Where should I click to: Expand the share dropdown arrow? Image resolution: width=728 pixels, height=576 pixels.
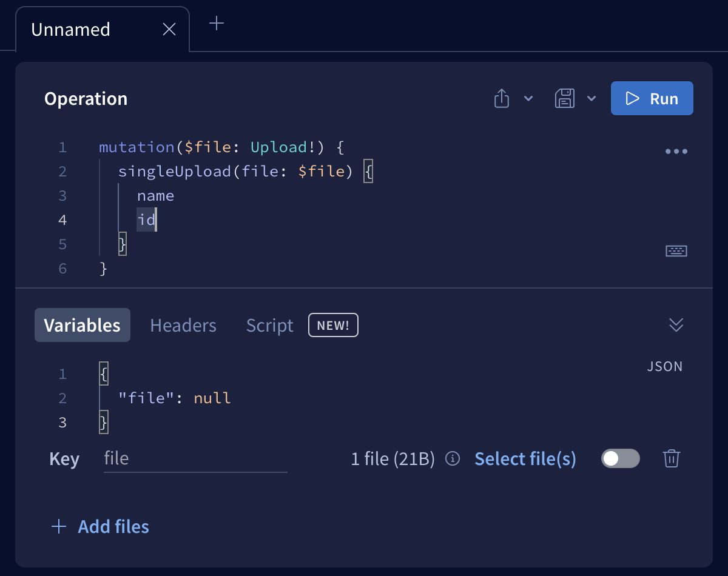click(528, 99)
